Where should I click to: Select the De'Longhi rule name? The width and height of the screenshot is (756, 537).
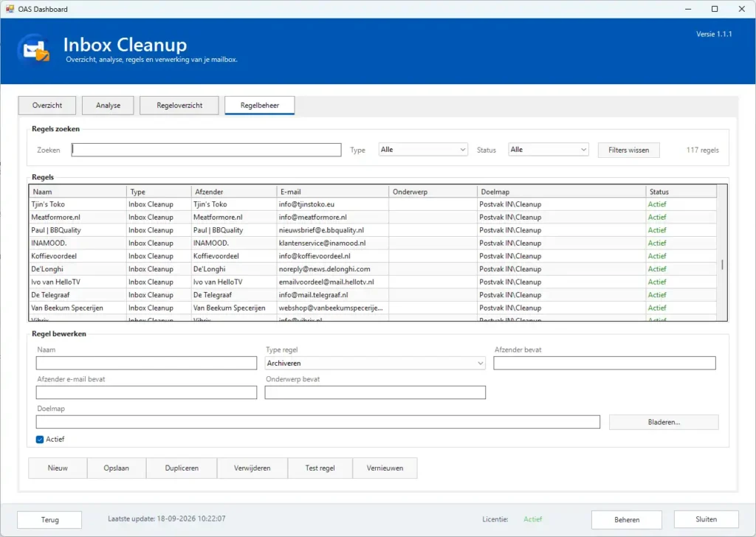[47, 269]
